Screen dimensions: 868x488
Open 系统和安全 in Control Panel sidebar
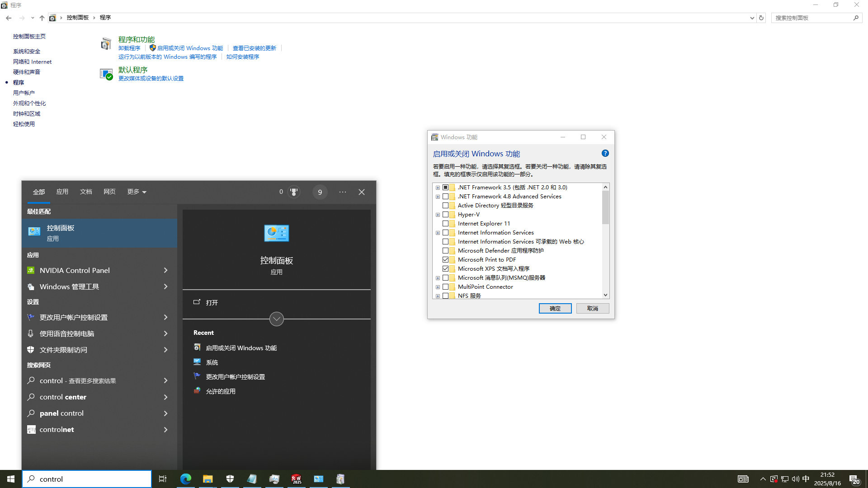(27, 51)
